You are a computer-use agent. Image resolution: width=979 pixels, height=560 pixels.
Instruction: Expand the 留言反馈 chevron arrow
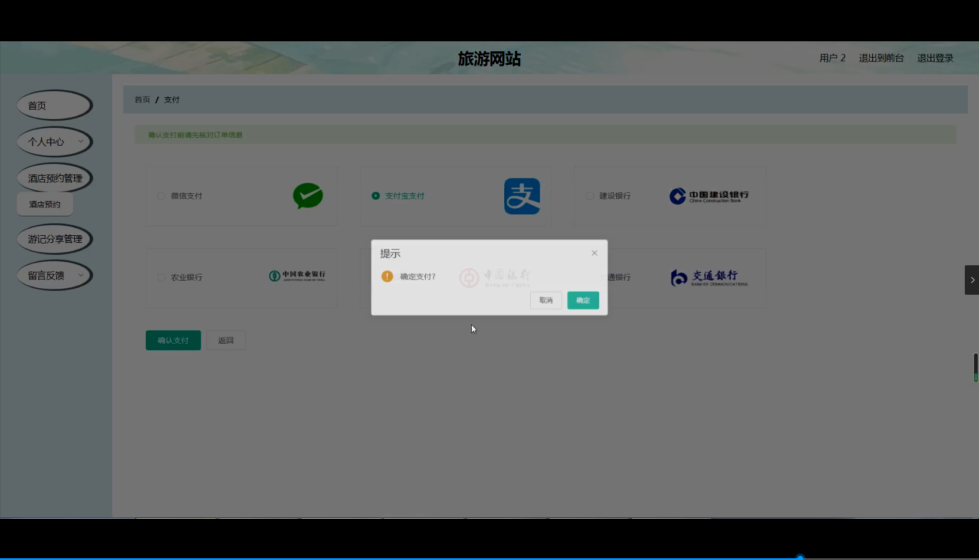81,275
